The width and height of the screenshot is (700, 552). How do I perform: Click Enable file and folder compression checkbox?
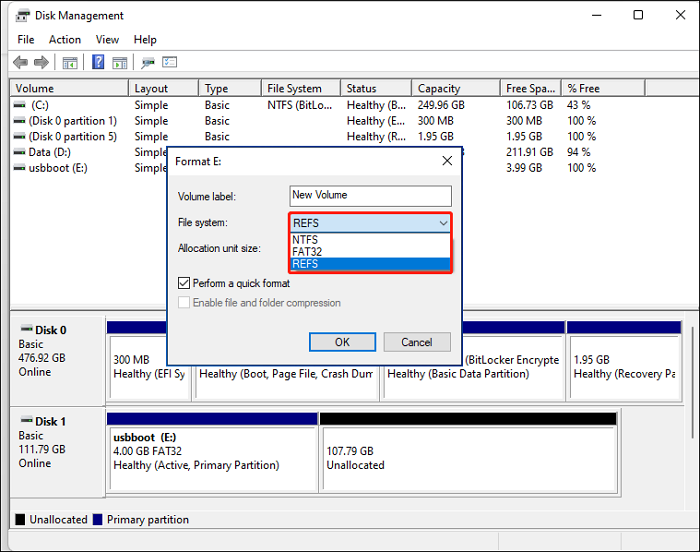[184, 302]
